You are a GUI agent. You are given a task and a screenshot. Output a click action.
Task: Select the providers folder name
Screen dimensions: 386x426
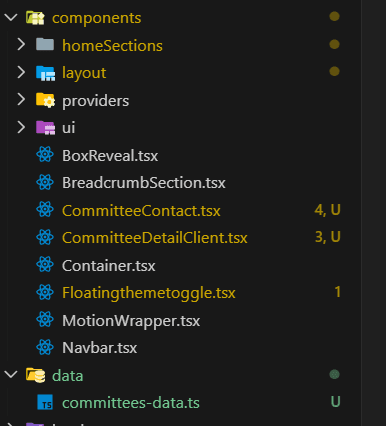pos(96,101)
